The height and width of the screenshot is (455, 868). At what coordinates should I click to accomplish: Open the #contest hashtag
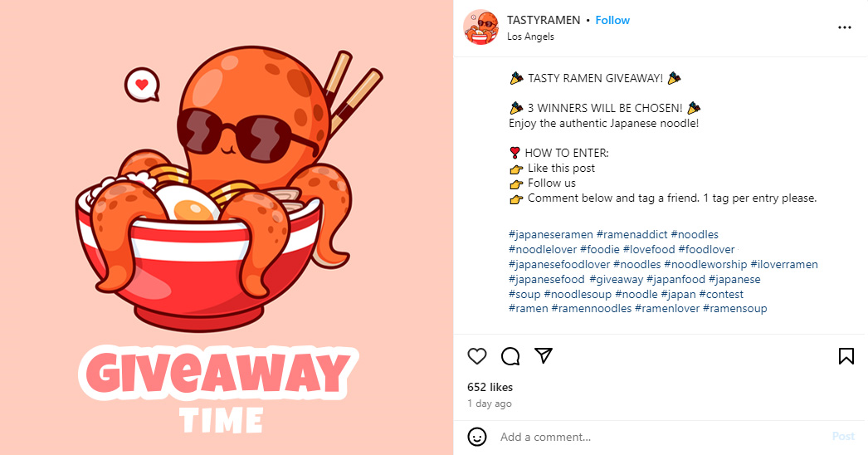point(721,294)
